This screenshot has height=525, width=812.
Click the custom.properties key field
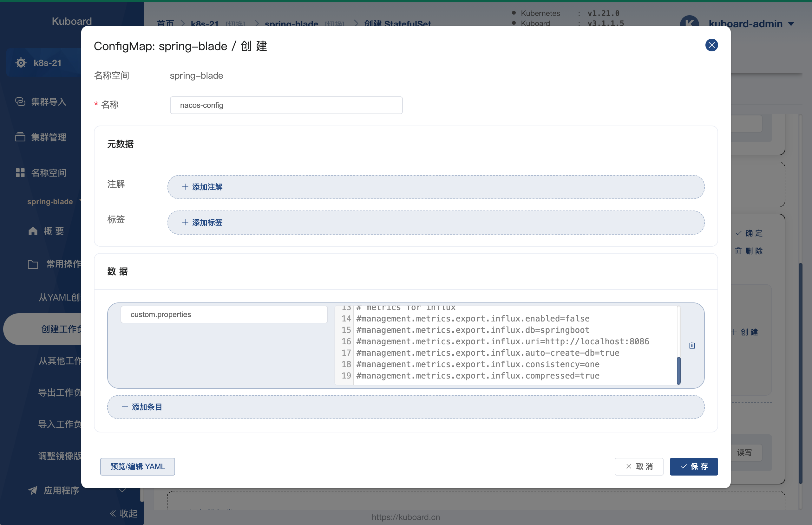click(x=224, y=314)
